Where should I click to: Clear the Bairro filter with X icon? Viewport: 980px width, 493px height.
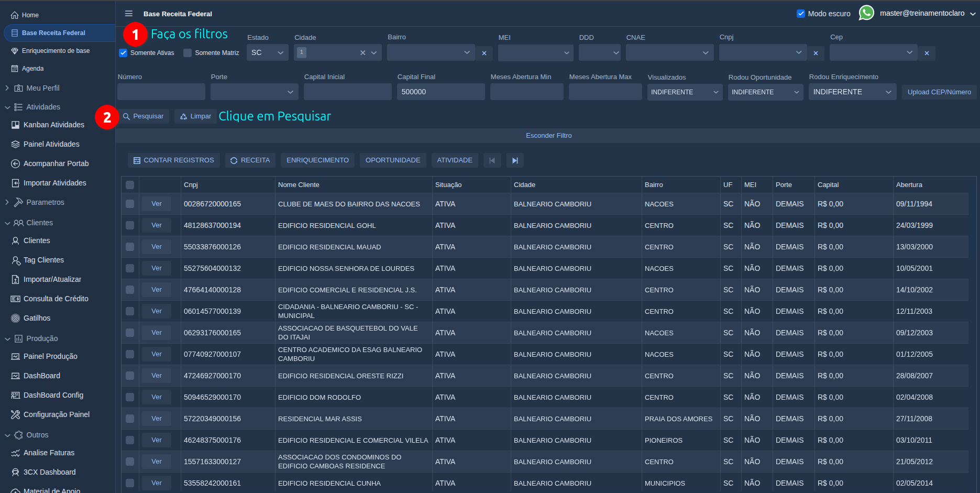484,53
